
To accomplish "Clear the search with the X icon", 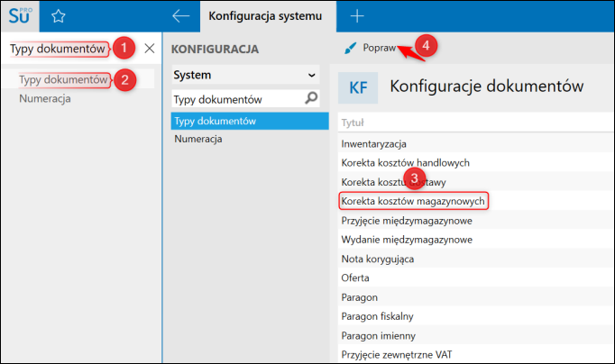I will pyautogui.click(x=150, y=48).
